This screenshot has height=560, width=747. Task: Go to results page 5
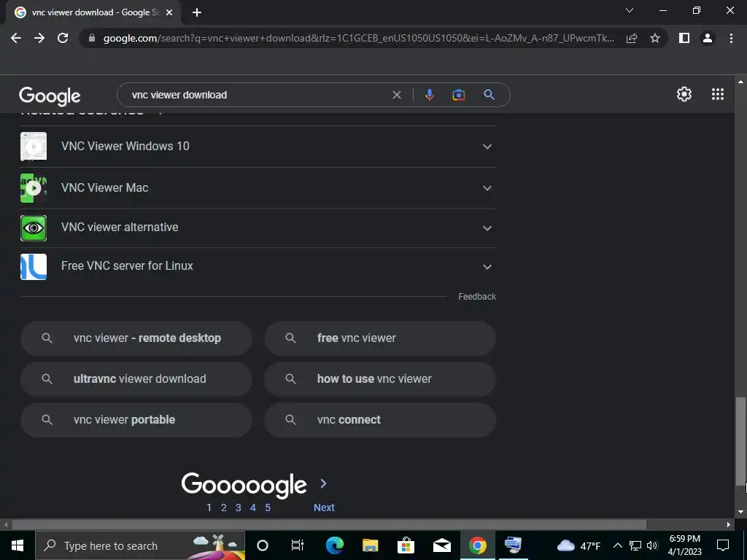[268, 507]
